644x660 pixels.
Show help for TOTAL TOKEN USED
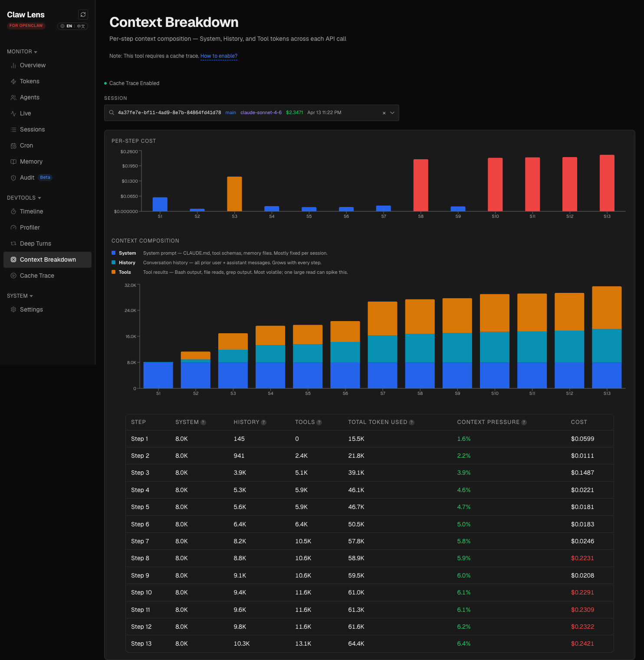(411, 423)
